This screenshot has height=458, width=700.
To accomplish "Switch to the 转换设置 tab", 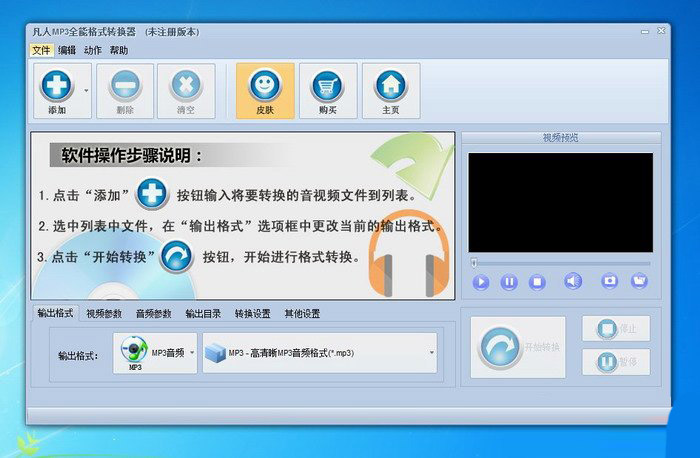I will pos(253,314).
